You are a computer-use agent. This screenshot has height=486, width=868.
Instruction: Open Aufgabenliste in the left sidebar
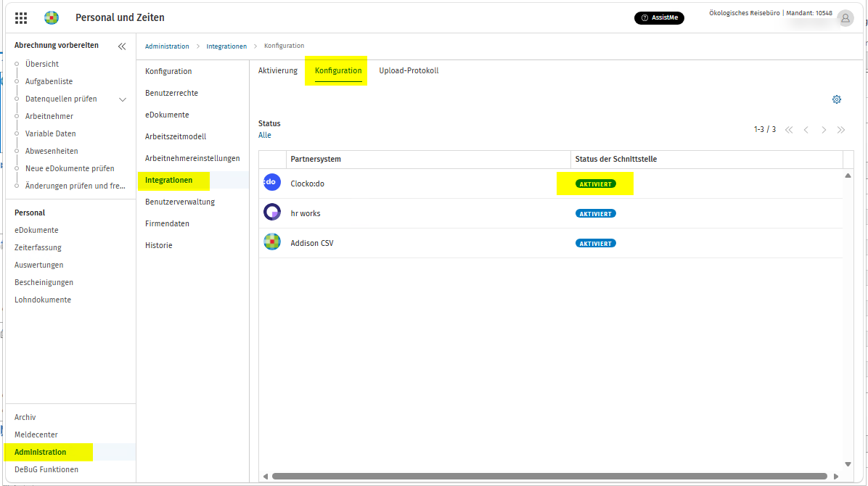49,81
